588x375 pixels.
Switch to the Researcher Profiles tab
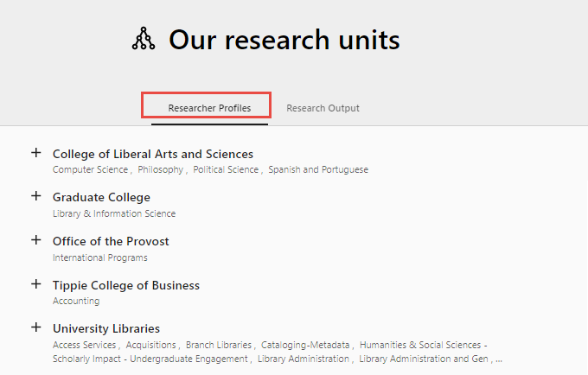click(209, 108)
